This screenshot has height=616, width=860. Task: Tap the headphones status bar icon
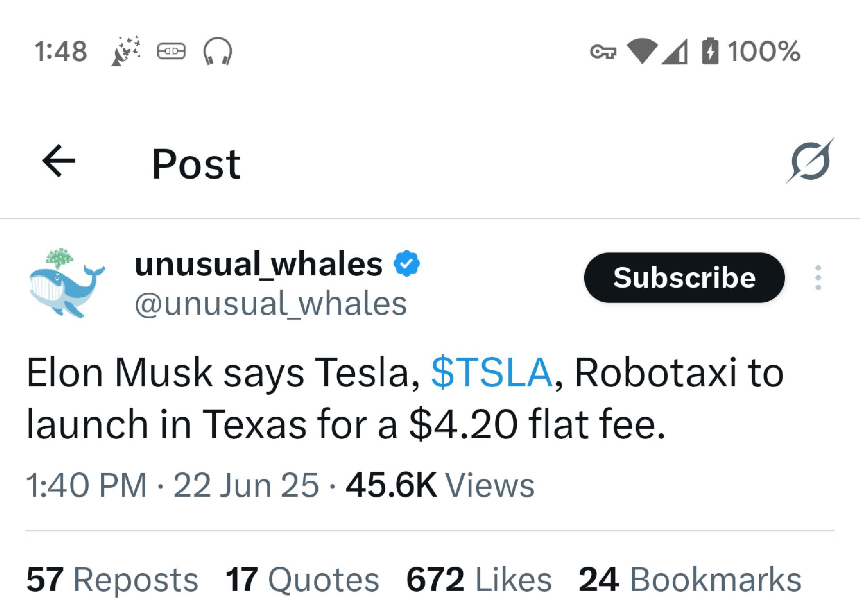[x=218, y=51]
